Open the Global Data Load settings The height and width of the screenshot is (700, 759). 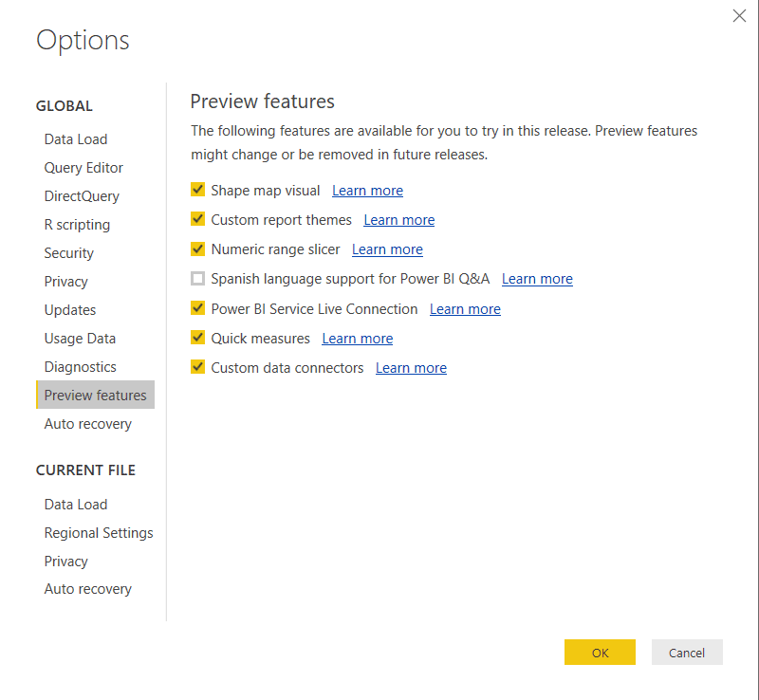[76, 139]
